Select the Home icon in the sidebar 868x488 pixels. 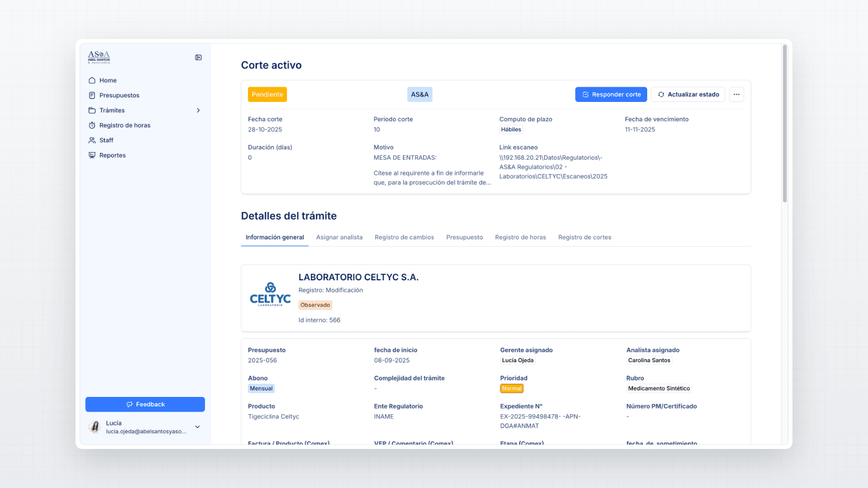[92, 80]
